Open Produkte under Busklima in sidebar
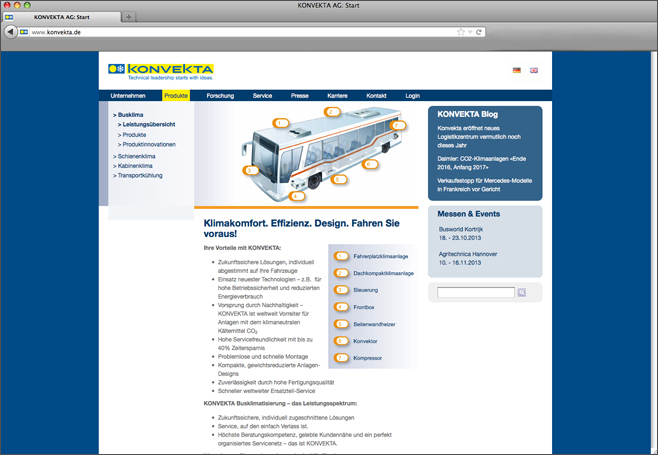The image size is (658, 455). tap(132, 135)
